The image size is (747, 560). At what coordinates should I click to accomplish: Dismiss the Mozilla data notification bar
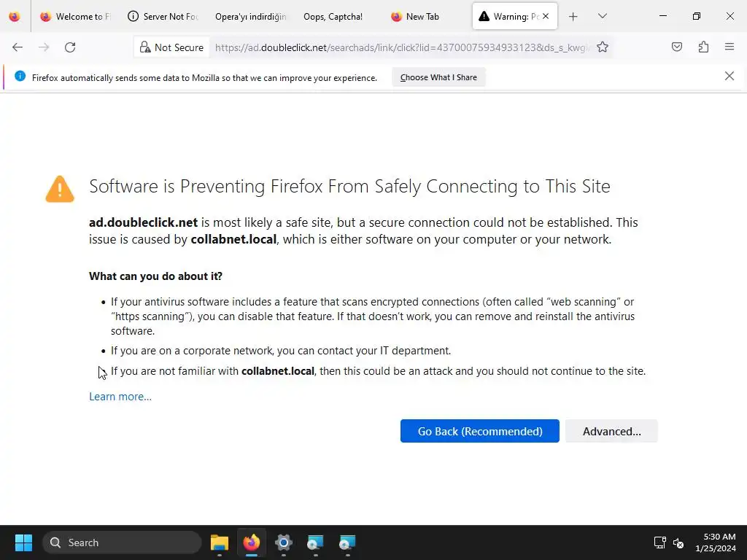[x=729, y=76]
